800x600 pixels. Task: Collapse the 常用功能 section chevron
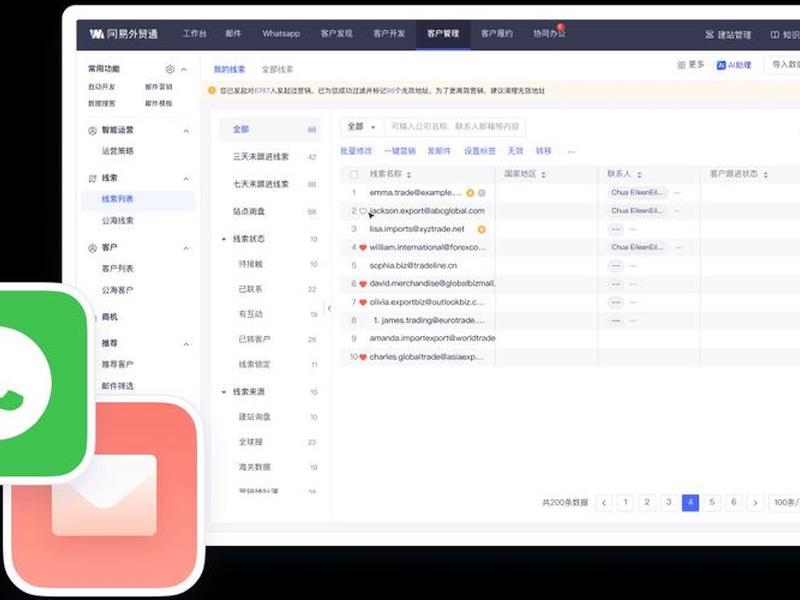184,69
